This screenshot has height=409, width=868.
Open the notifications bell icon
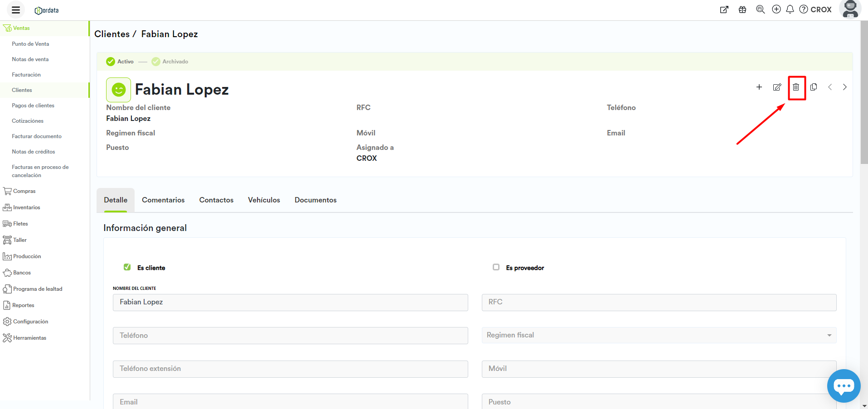(790, 10)
